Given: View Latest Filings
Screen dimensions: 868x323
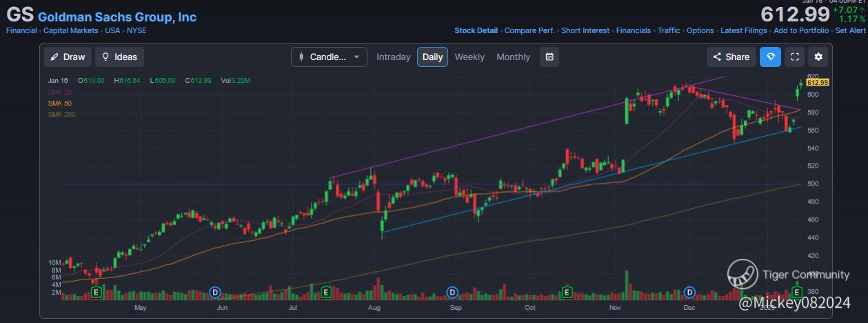Looking at the screenshot, I should (x=744, y=30).
